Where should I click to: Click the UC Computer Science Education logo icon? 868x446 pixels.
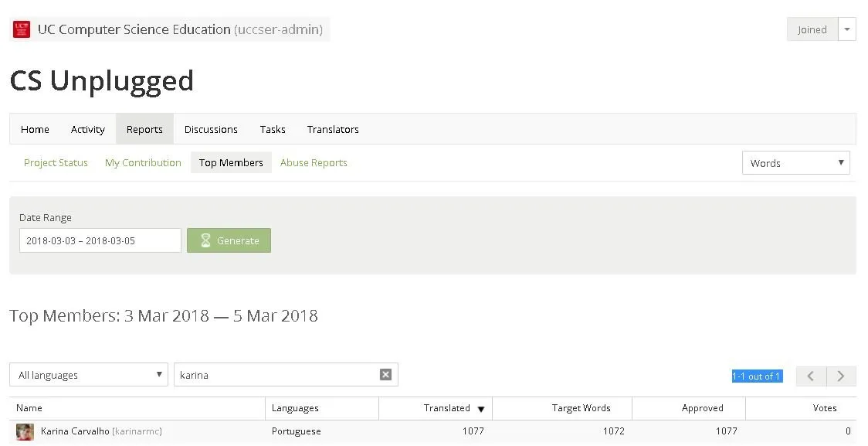point(22,29)
